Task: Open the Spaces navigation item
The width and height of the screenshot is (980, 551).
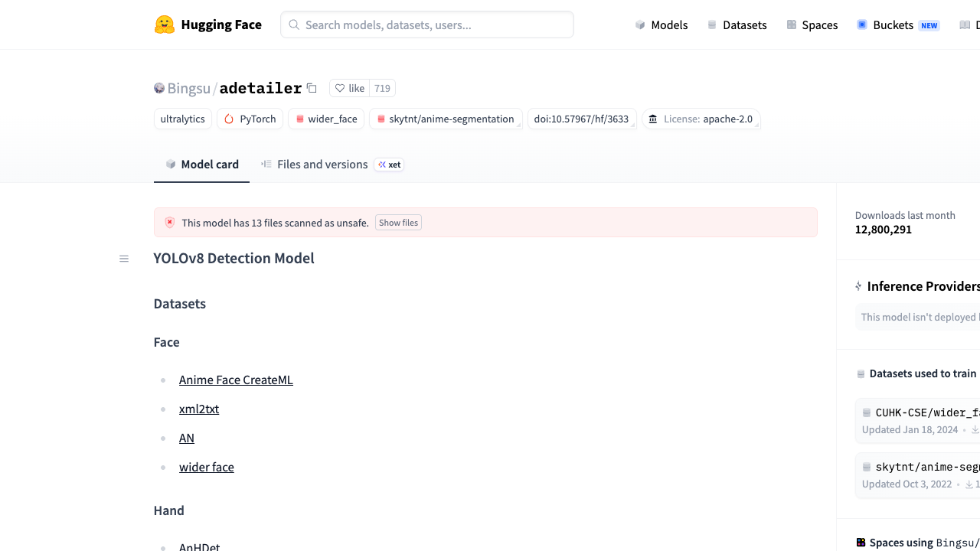Action: click(812, 24)
